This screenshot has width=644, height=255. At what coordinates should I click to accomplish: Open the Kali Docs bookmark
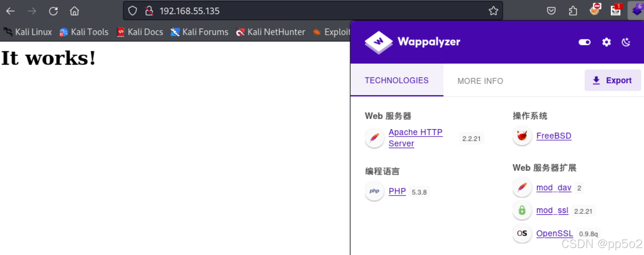pos(140,32)
